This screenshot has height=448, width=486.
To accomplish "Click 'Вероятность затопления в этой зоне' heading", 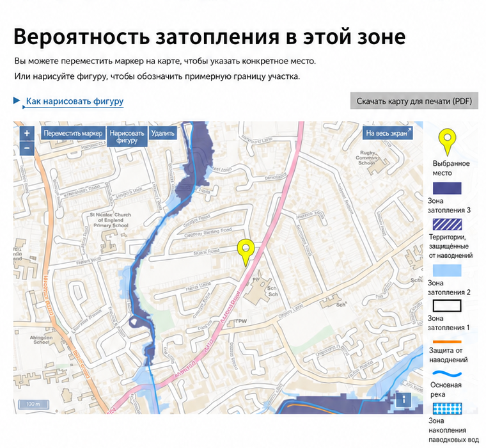I will (210, 36).
